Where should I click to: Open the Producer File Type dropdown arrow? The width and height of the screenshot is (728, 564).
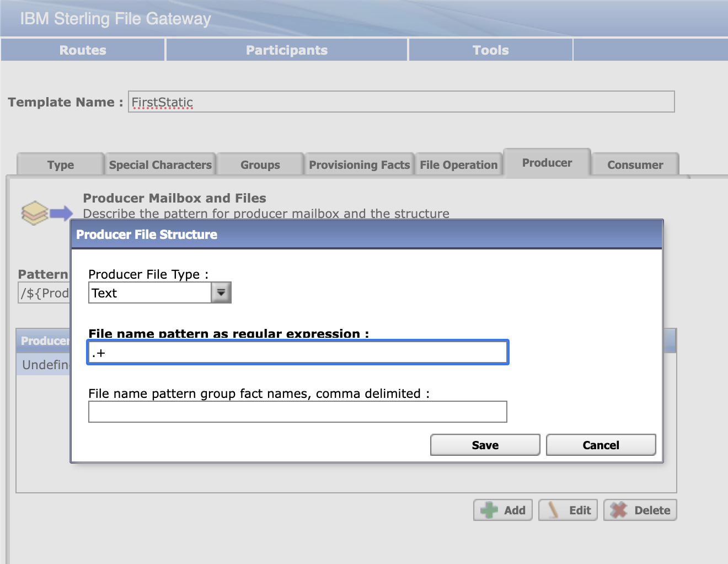221,292
